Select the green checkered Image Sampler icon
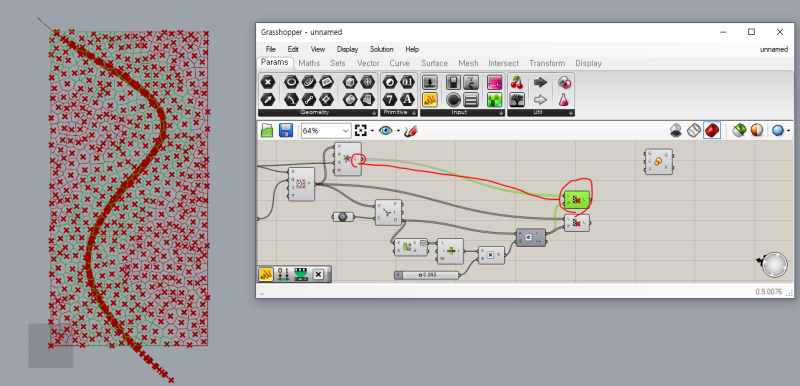The image size is (800, 386). pos(494,99)
